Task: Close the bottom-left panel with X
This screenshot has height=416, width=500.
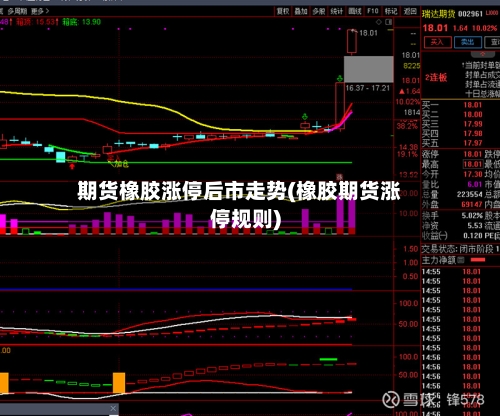Action: [x=113, y=408]
